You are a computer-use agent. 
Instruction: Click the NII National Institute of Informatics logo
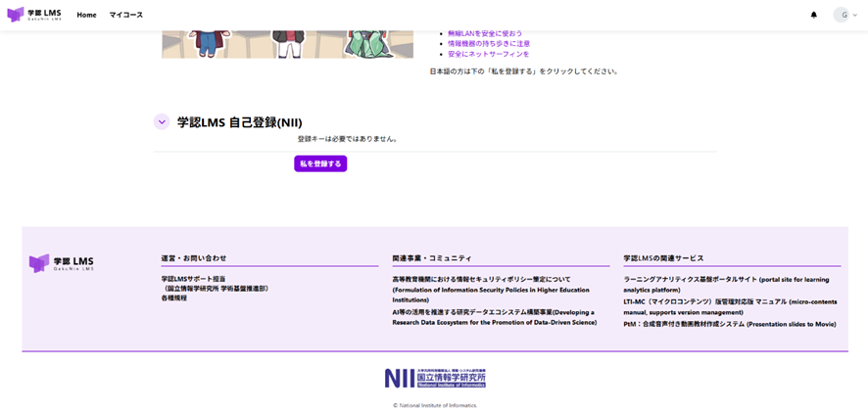click(434, 378)
